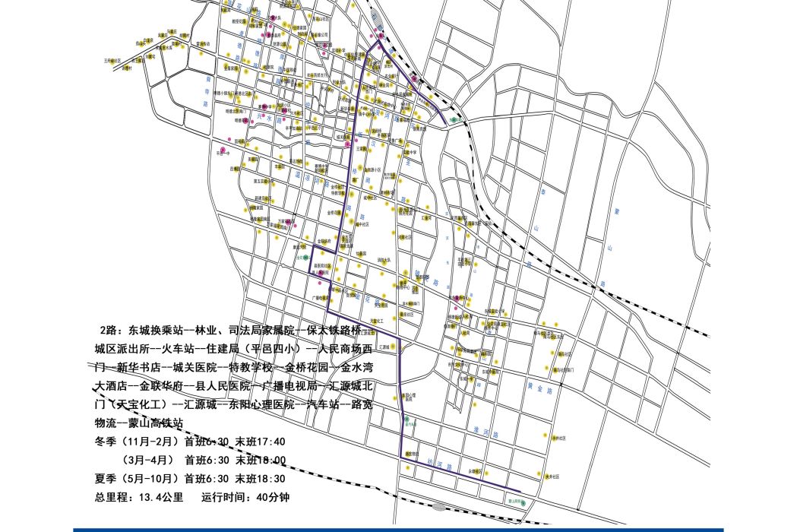This screenshot has width=797, height=532.
Task: Select the "特教学校" stop text
Action: (x=251, y=368)
